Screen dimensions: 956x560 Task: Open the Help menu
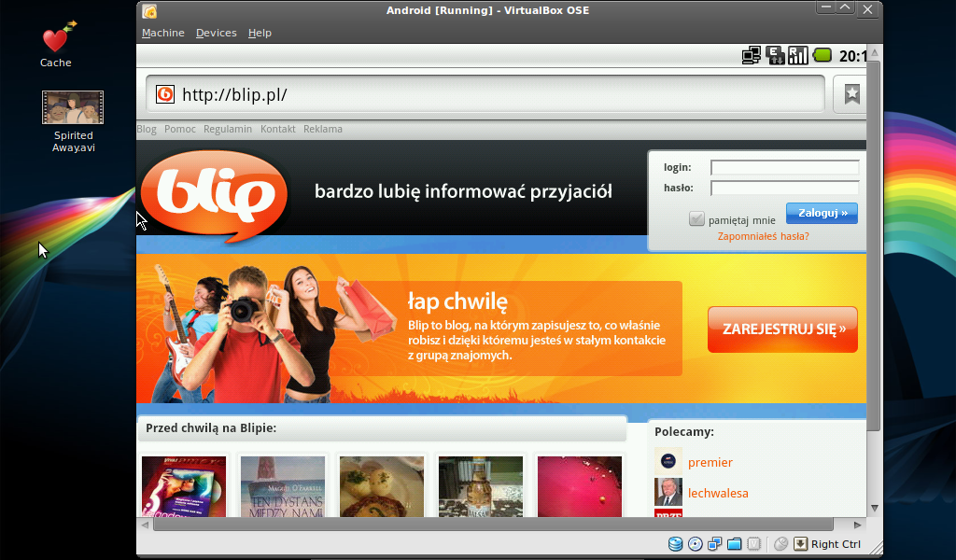260,33
